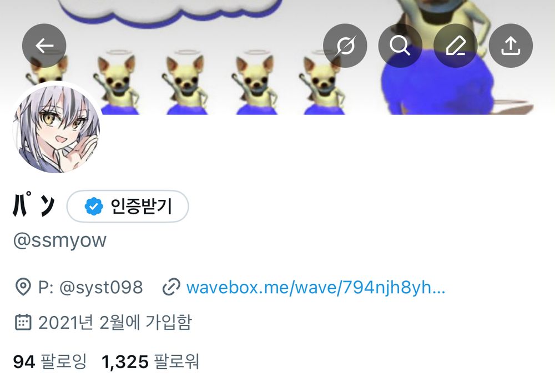Open the chihuahua header banner image
Screen dimensions: 555x392
click(x=277, y=57)
